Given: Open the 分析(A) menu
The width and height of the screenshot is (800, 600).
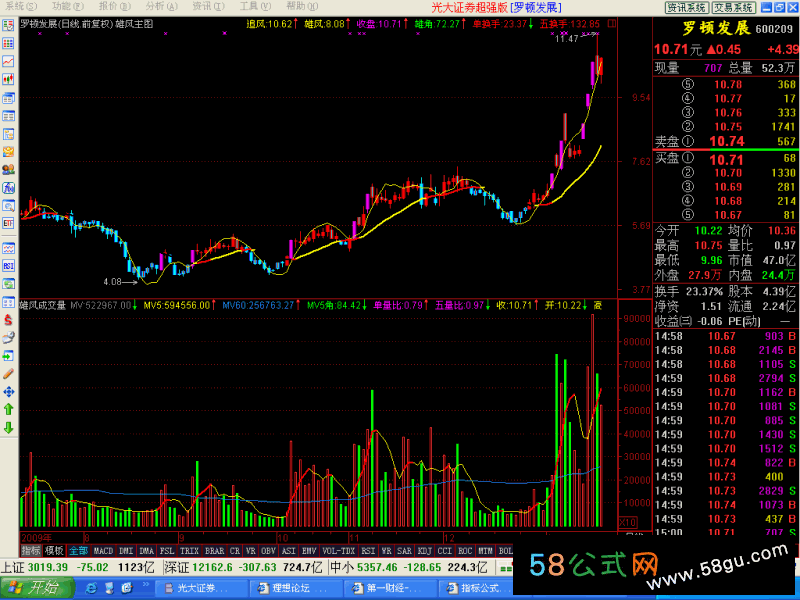Looking at the screenshot, I should [161, 6].
